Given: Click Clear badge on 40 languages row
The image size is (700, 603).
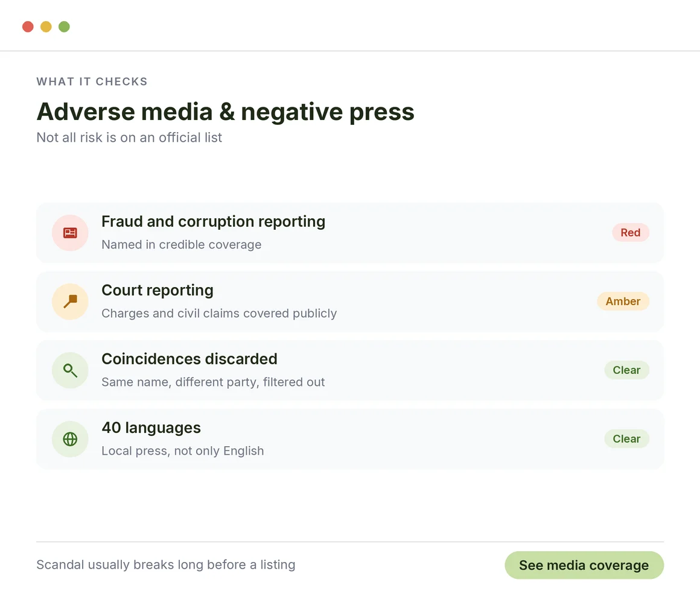Looking at the screenshot, I should pyautogui.click(x=626, y=438).
